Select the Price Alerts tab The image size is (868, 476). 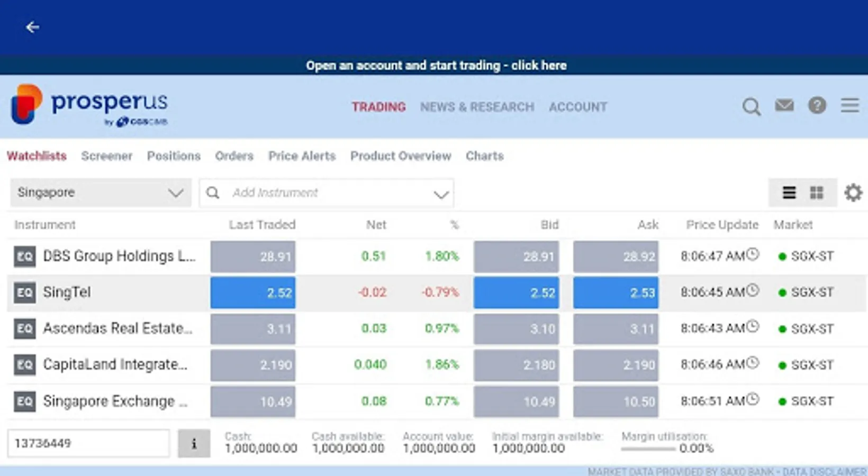[302, 156]
